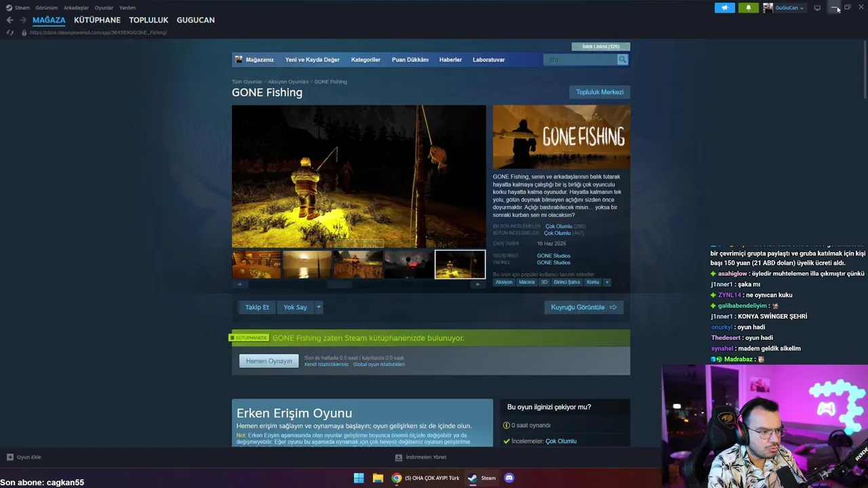Reload the store page
This screenshot has width=868, height=488.
9,33
